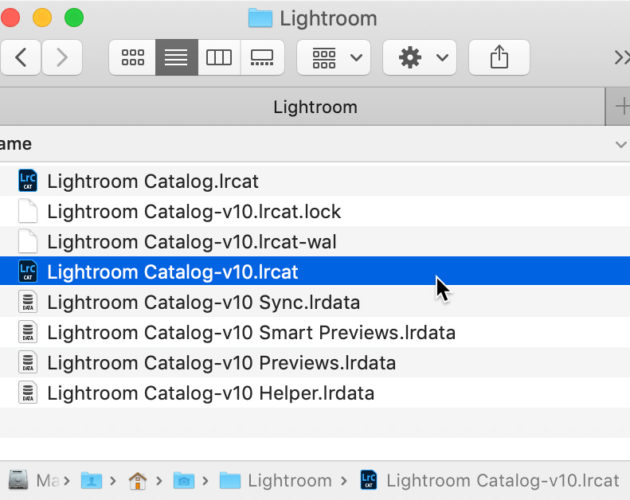The image size is (630, 500).
Task: Click the Share toolbar button
Action: coord(499,57)
